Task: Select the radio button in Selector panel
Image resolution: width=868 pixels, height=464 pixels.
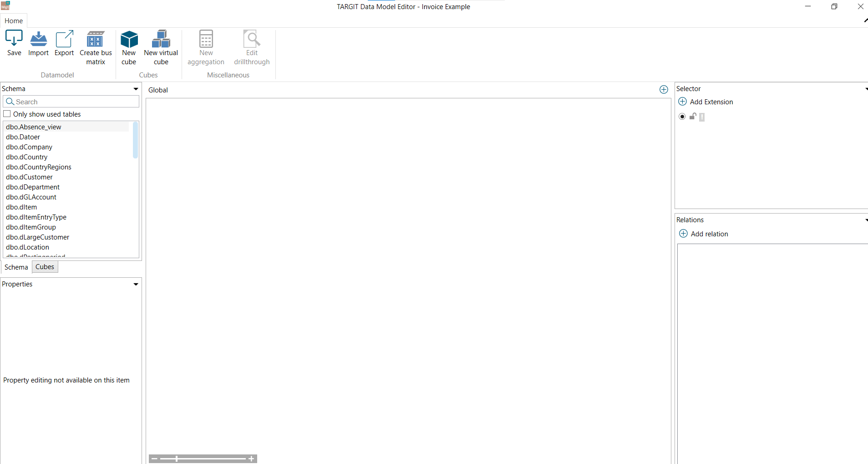Action: tap(682, 117)
